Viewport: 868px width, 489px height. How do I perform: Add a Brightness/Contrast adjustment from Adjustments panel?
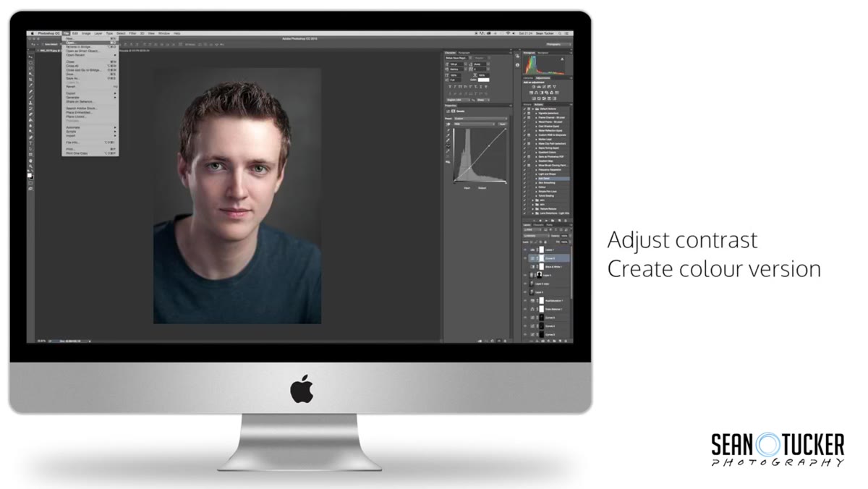[x=533, y=87]
